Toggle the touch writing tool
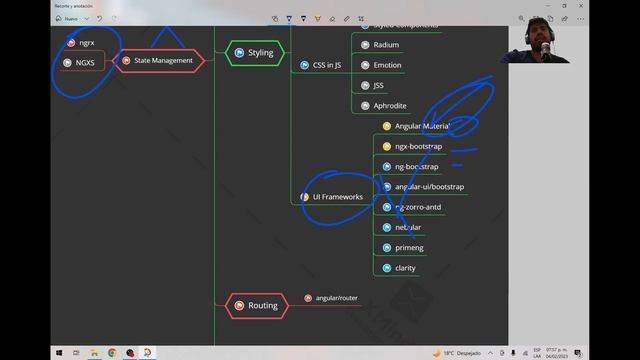640x360 pixels. [x=275, y=19]
